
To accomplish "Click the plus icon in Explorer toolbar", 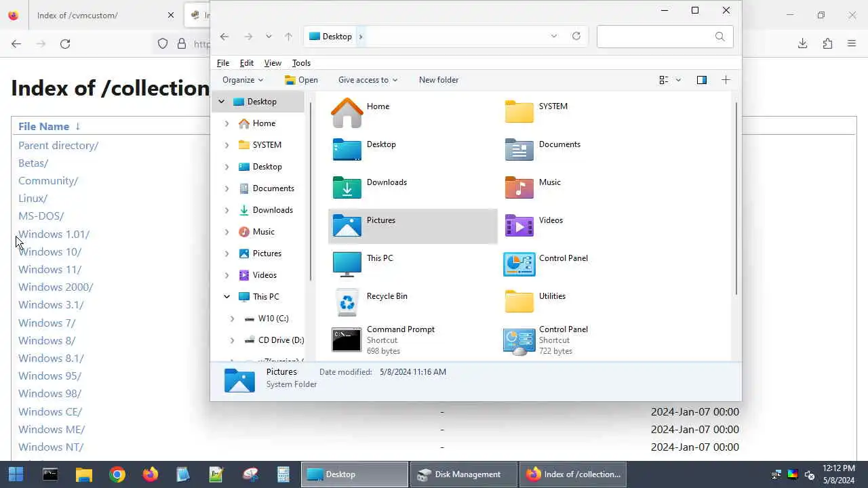I will 726,80.
